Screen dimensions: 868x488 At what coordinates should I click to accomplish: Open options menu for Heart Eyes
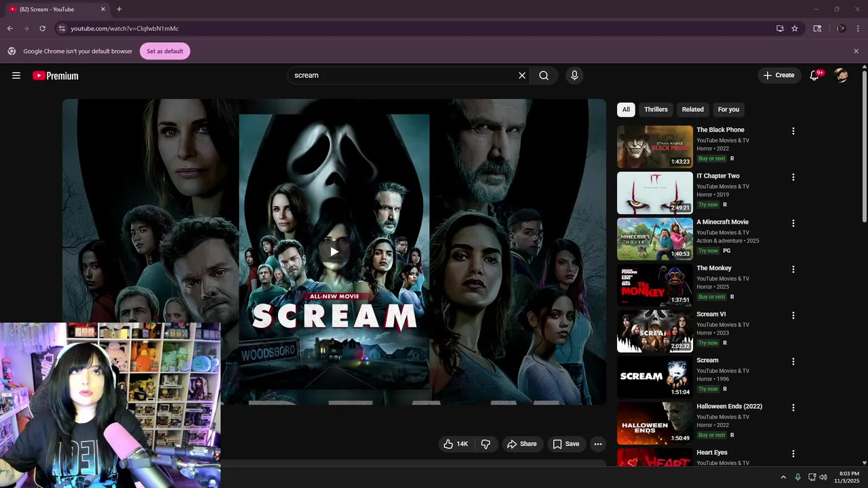[x=793, y=454]
